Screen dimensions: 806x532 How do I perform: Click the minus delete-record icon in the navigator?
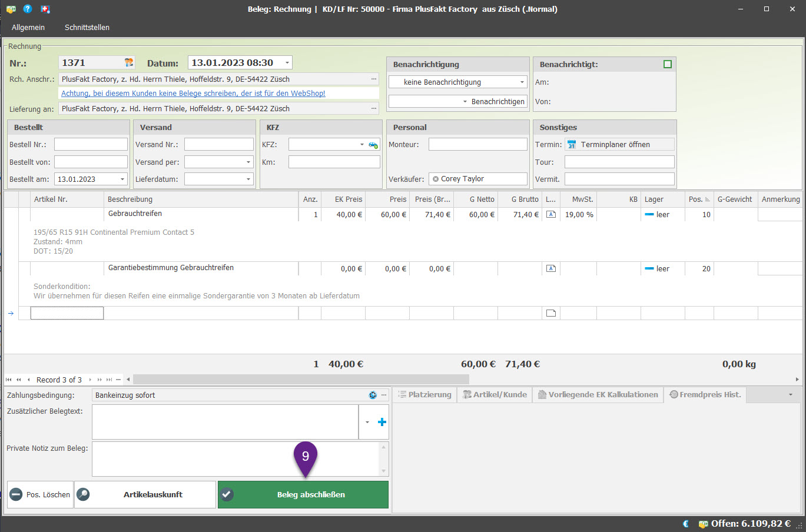coord(118,380)
